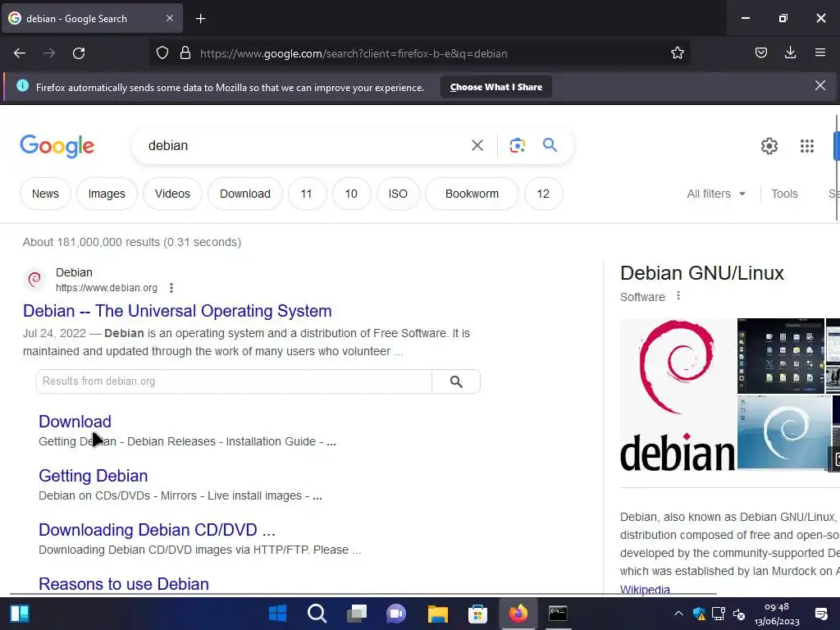View site security via the padlock icon
Viewport: 840px width, 630px height.
(x=185, y=53)
